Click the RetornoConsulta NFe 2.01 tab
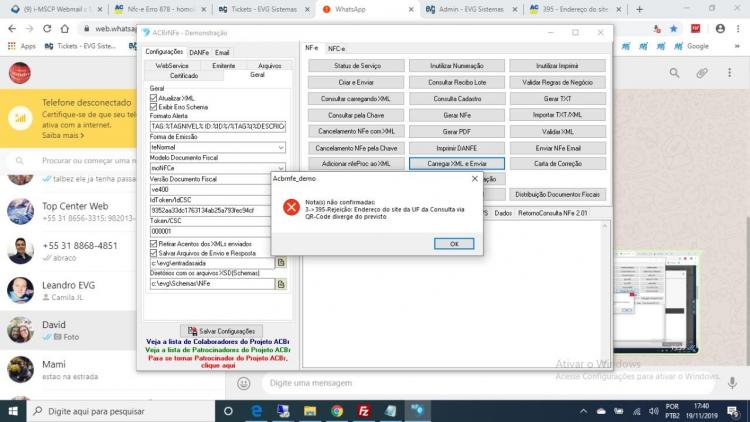The width and height of the screenshot is (750, 422). pos(552,213)
